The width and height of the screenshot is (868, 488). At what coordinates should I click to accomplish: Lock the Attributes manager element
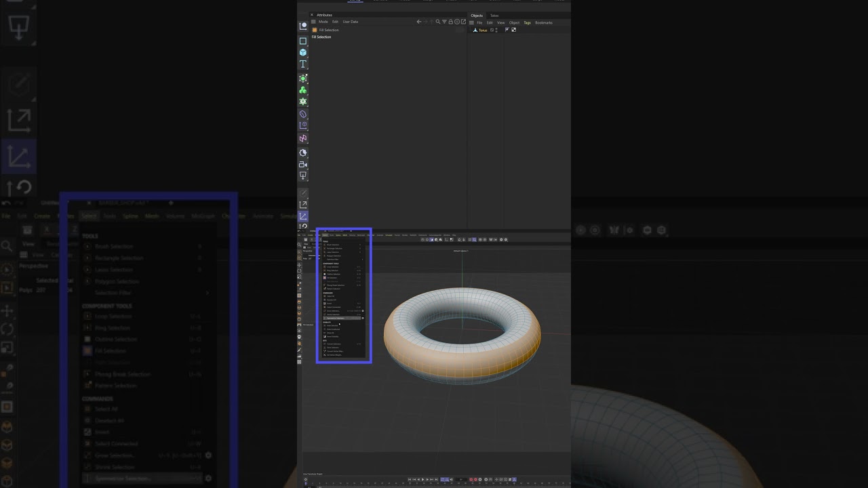click(x=450, y=22)
